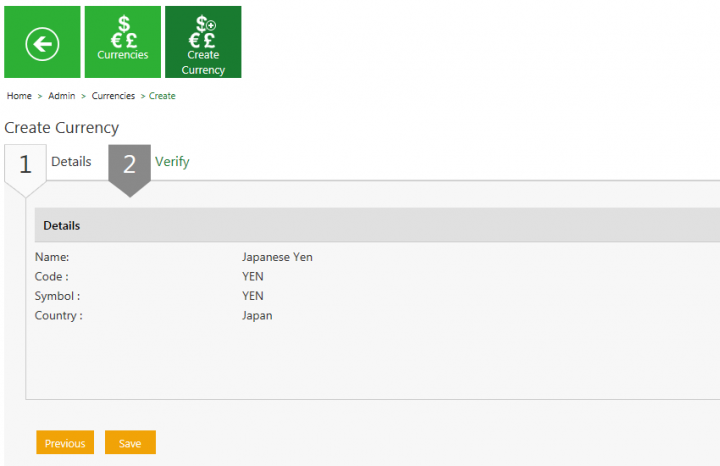This screenshot has height=466, width=720.
Task: Select the Japan country value
Action: (257, 316)
